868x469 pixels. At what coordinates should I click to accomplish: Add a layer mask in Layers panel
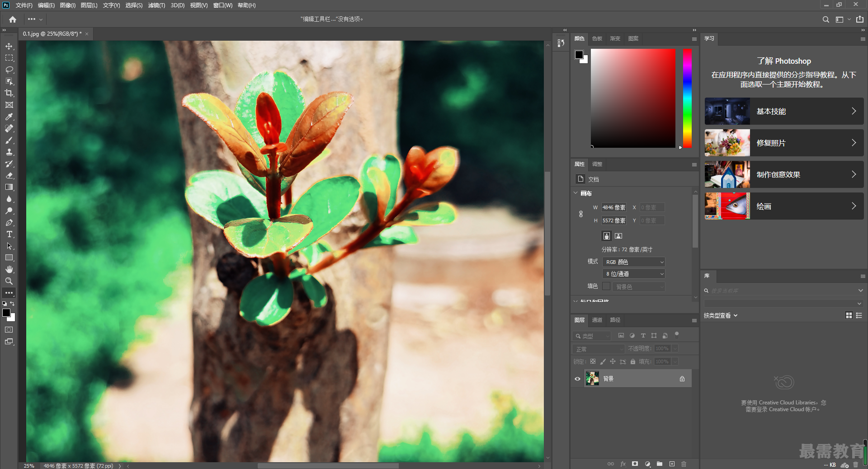[635, 464]
